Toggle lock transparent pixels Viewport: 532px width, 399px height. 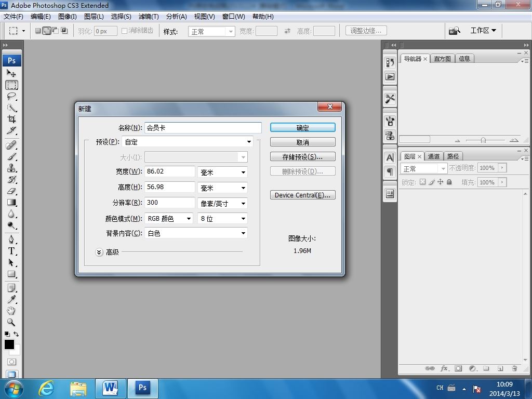click(422, 182)
